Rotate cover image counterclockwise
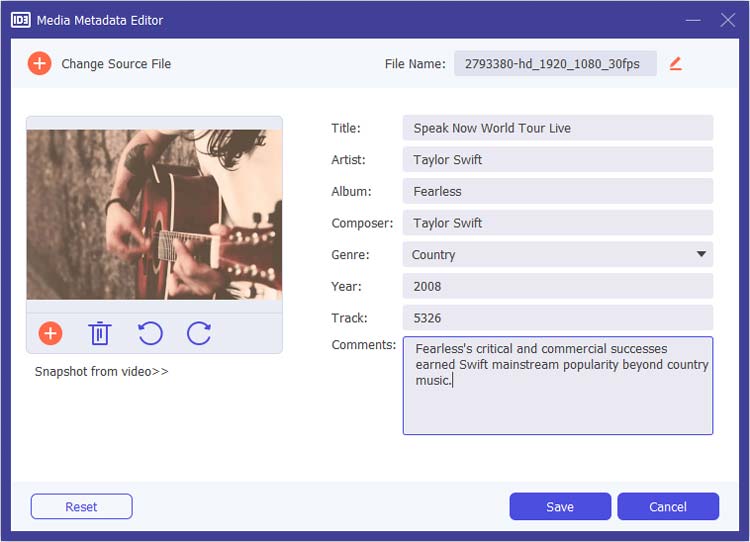This screenshot has height=542, width=750. point(150,333)
